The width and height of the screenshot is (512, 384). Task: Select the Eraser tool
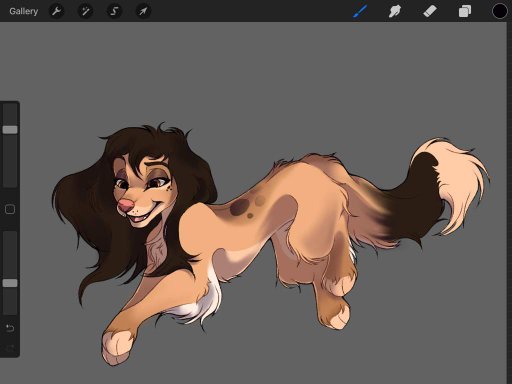click(x=430, y=11)
